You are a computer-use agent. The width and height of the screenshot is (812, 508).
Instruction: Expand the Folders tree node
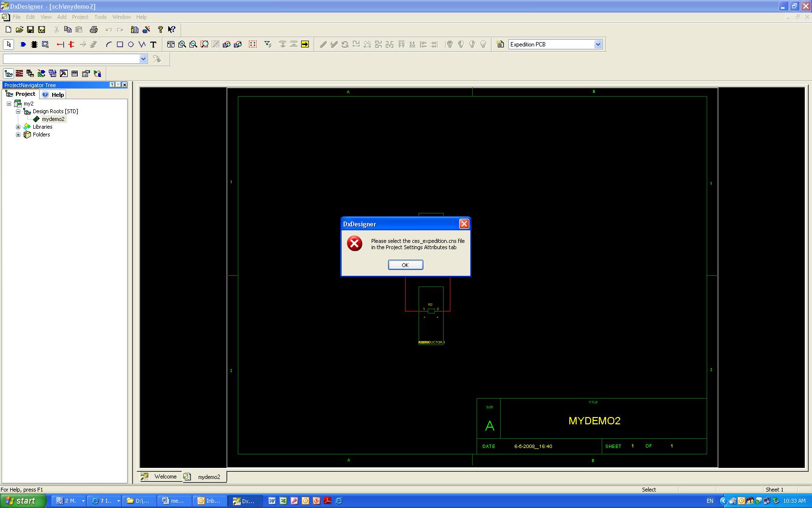pyautogui.click(x=18, y=134)
